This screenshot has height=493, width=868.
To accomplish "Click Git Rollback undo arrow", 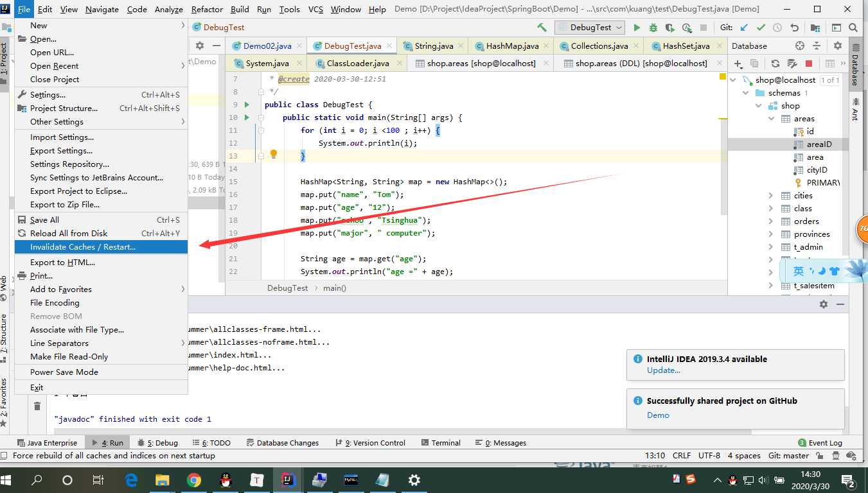I will pyautogui.click(x=794, y=28).
